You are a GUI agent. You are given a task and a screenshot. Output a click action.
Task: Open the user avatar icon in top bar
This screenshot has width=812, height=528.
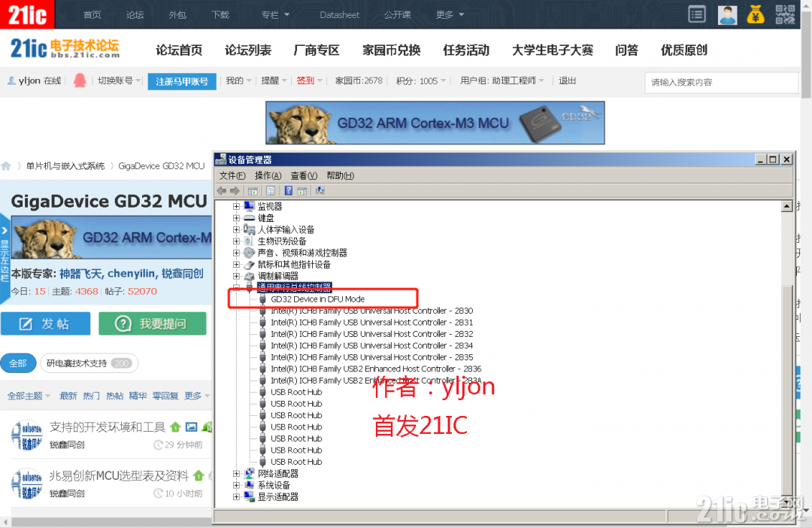tap(727, 14)
